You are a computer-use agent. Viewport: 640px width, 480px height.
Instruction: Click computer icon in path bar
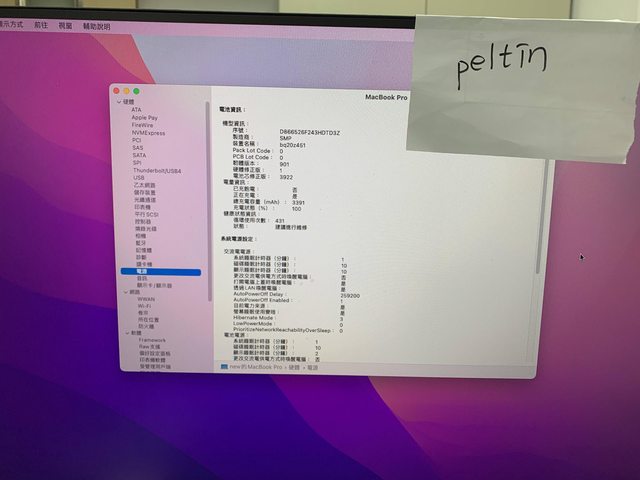point(224,367)
